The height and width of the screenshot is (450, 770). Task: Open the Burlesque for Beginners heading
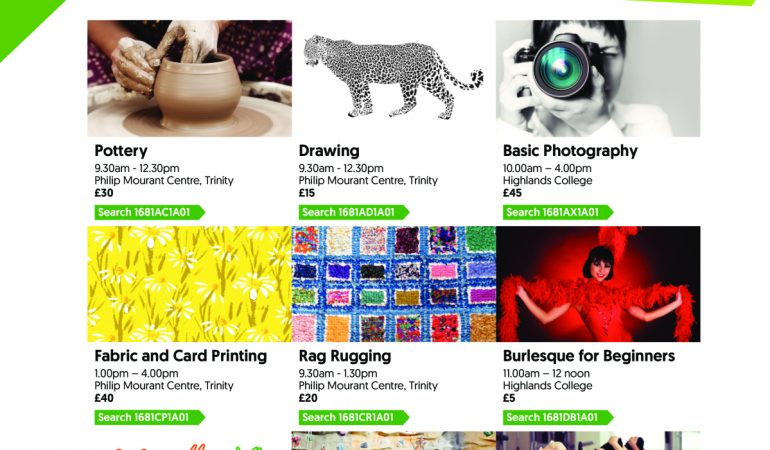click(x=589, y=356)
